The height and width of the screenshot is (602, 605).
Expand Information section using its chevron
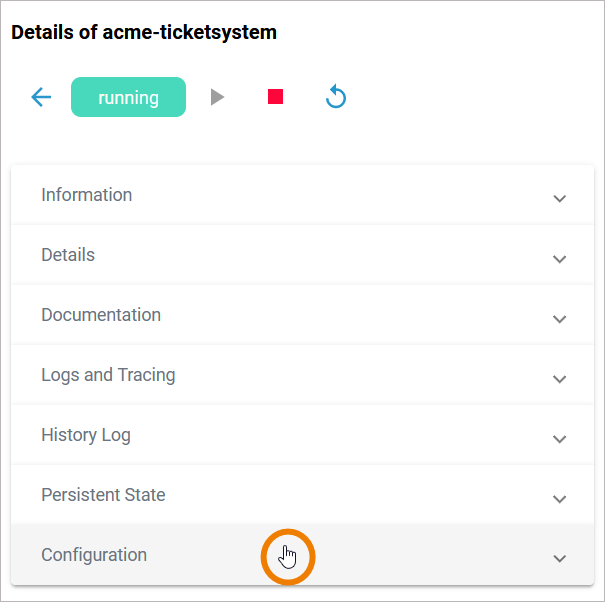tap(559, 198)
